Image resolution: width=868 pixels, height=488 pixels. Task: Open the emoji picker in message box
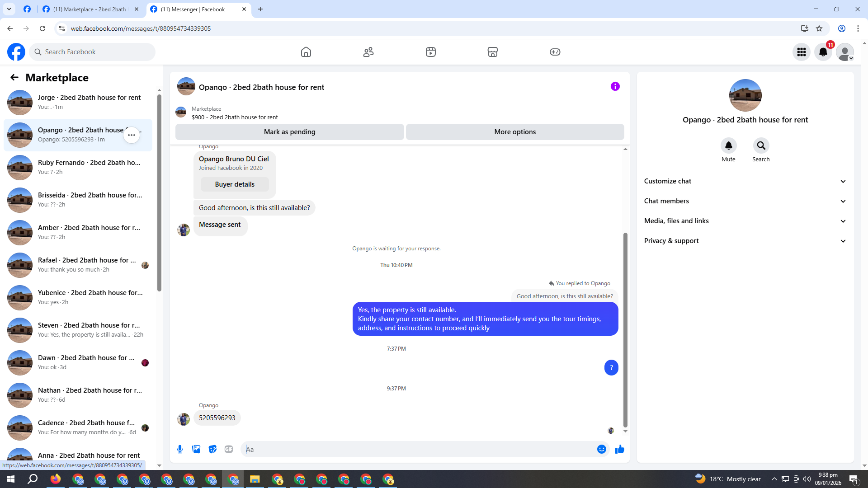click(x=601, y=449)
